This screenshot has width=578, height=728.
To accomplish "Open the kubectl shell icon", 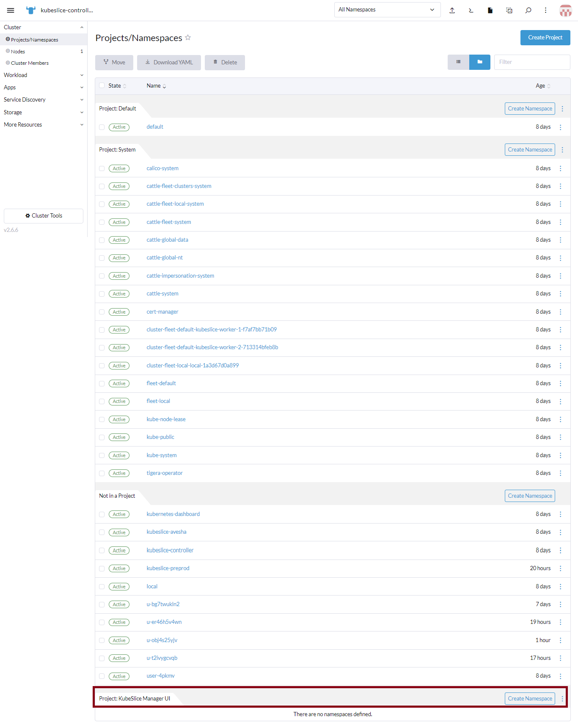I will coord(471,10).
